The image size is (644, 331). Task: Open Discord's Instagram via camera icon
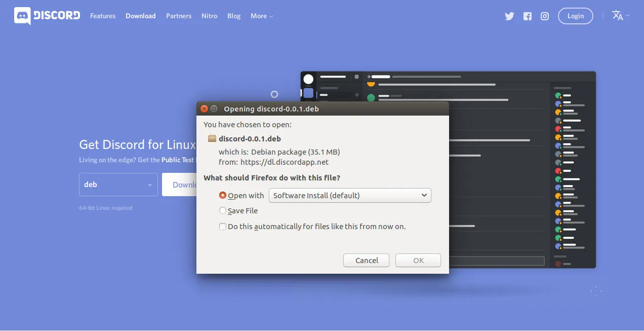coord(544,16)
